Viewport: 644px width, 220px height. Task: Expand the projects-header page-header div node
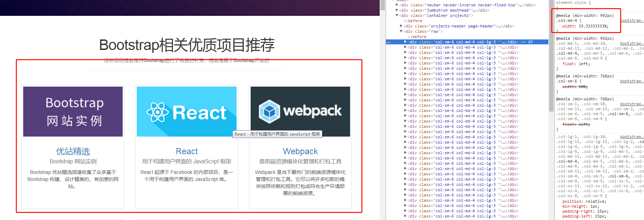401,26
